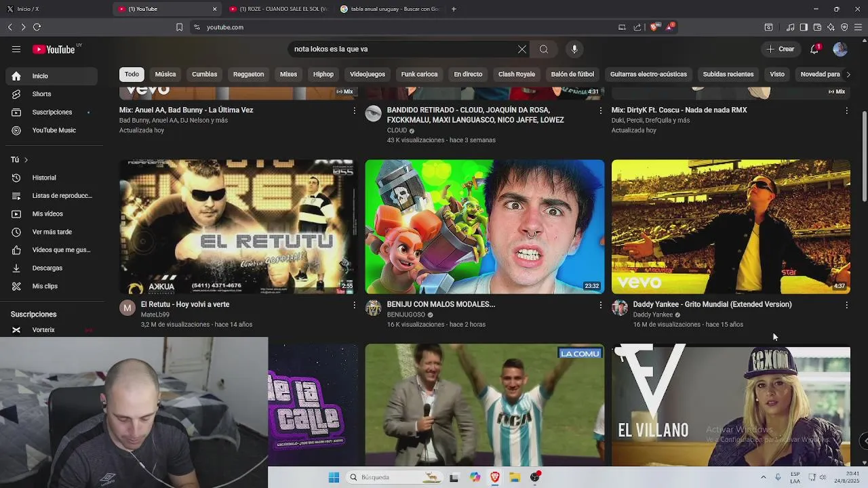Show more chips with the right arrow
Screen dimensions: 868x488
848,75
